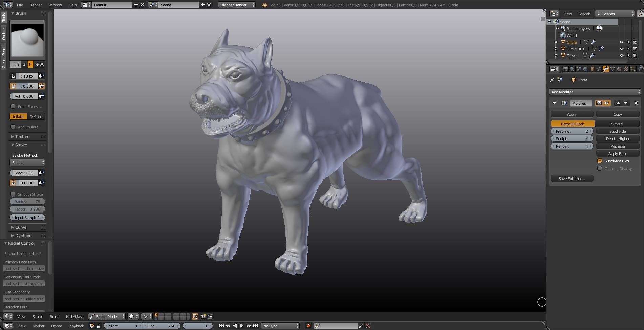
Task: Click the Object cube properties icon
Action: click(593, 69)
